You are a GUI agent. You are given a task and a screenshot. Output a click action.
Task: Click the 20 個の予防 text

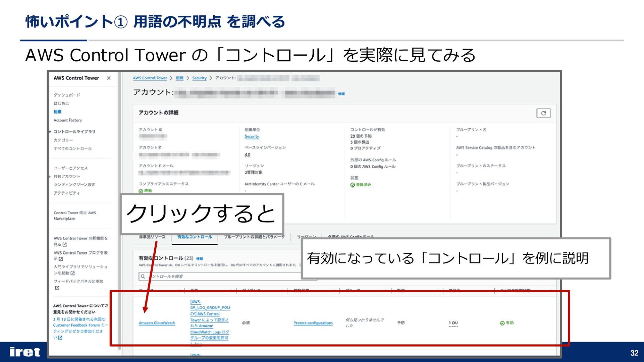tap(361, 136)
